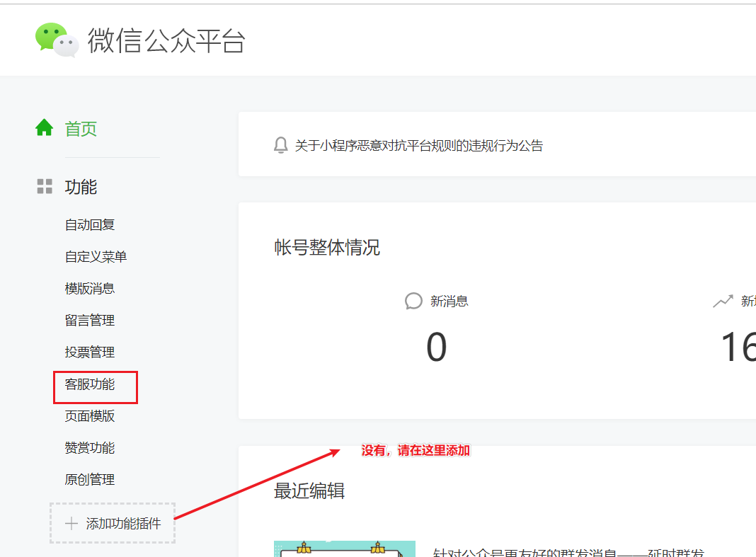This screenshot has height=557, width=756.
Task: Select the 功能 section header
Action: 81,187
